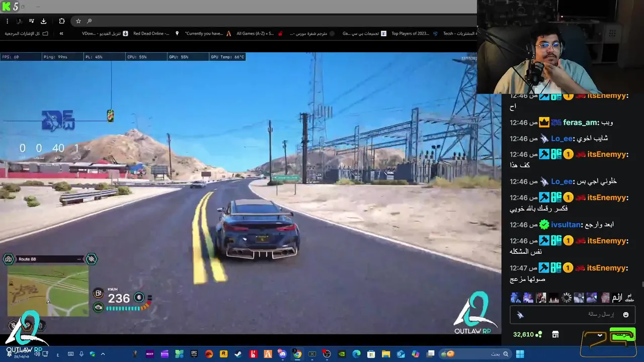Open the bookmarks folder in Arabic
The width and height of the screenshot is (644, 362).
tap(27, 34)
